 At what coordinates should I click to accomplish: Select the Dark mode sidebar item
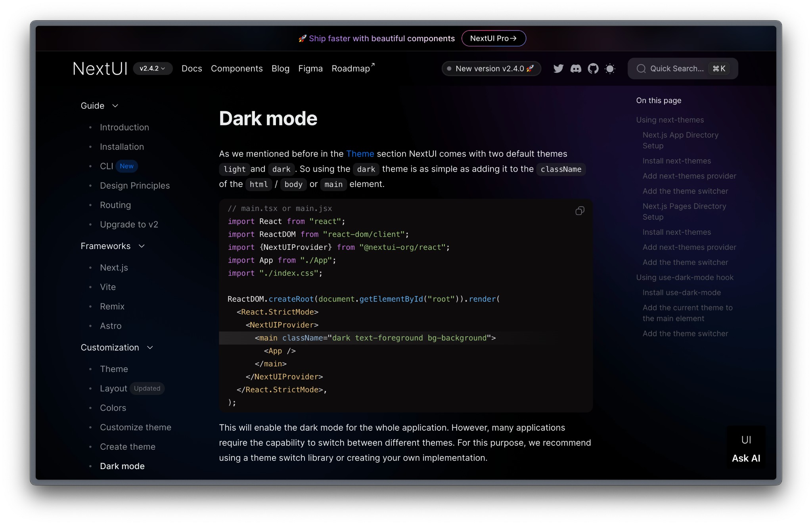point(122,466)
